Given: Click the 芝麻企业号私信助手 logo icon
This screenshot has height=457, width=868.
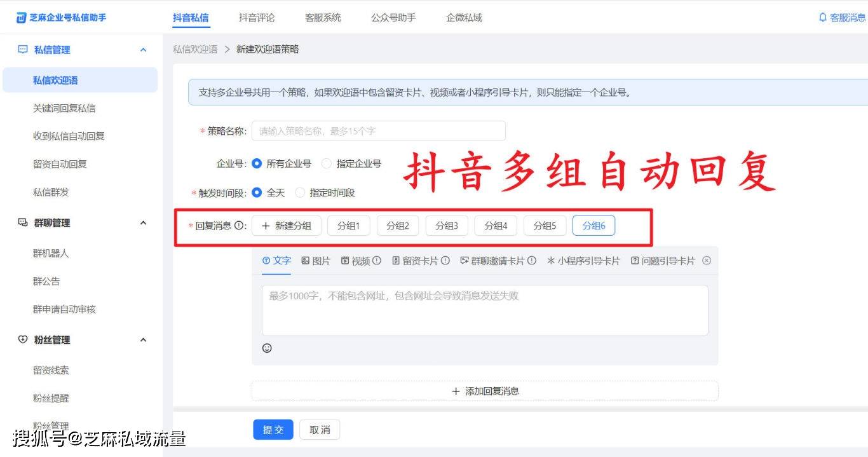Looking at the screenshot, I should (x=21, y=18).
